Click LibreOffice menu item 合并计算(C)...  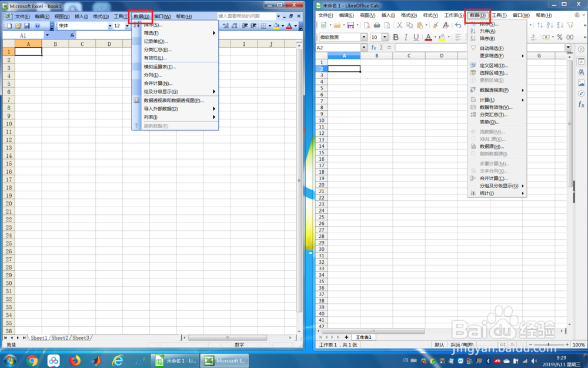(x=497, y=178)
